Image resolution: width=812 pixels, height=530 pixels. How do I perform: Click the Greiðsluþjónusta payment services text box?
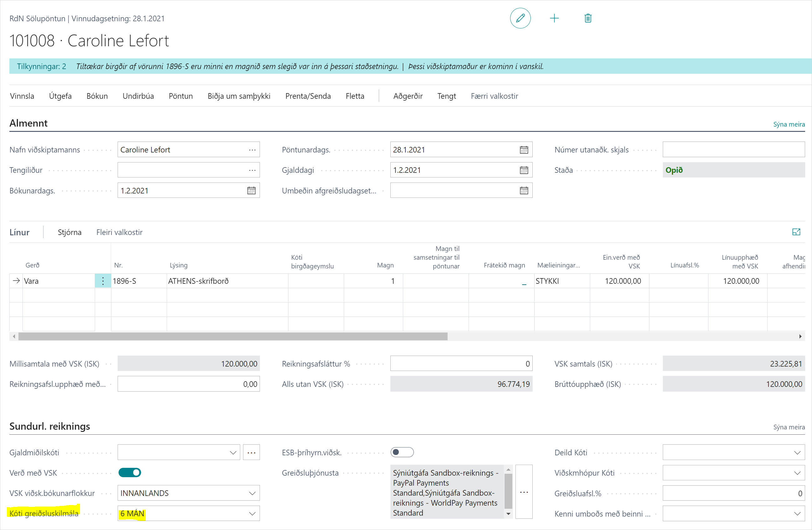click(447, 492)
